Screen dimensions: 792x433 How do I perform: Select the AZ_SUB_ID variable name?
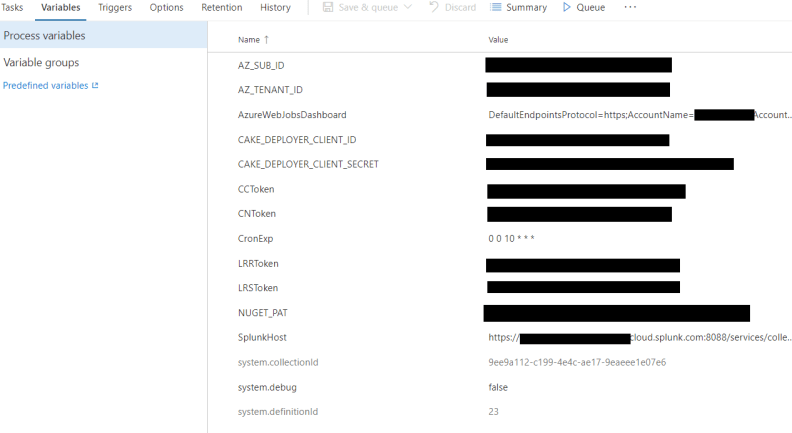click(261, 65)
